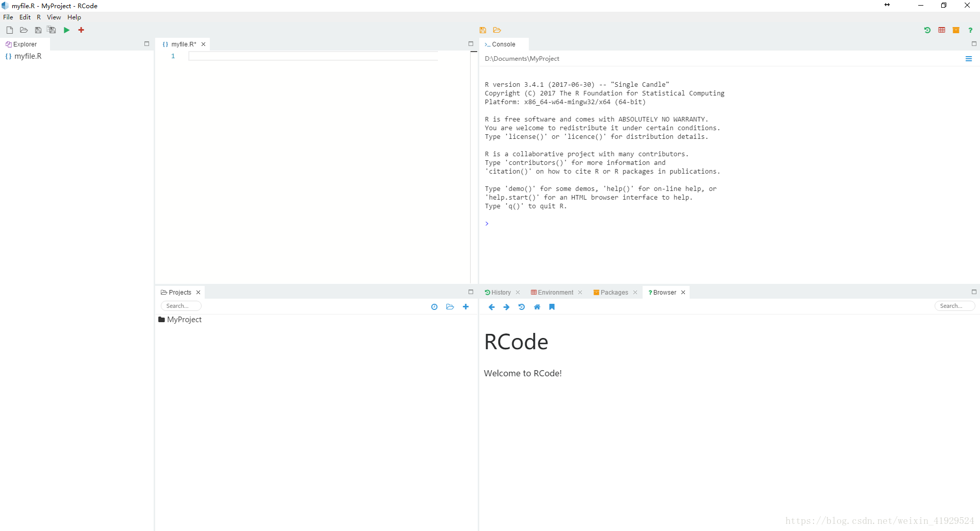This screenshot has width=980, height=531.
Task: Close the History tab
Action: pyautogui.click(x=518, y=293)
